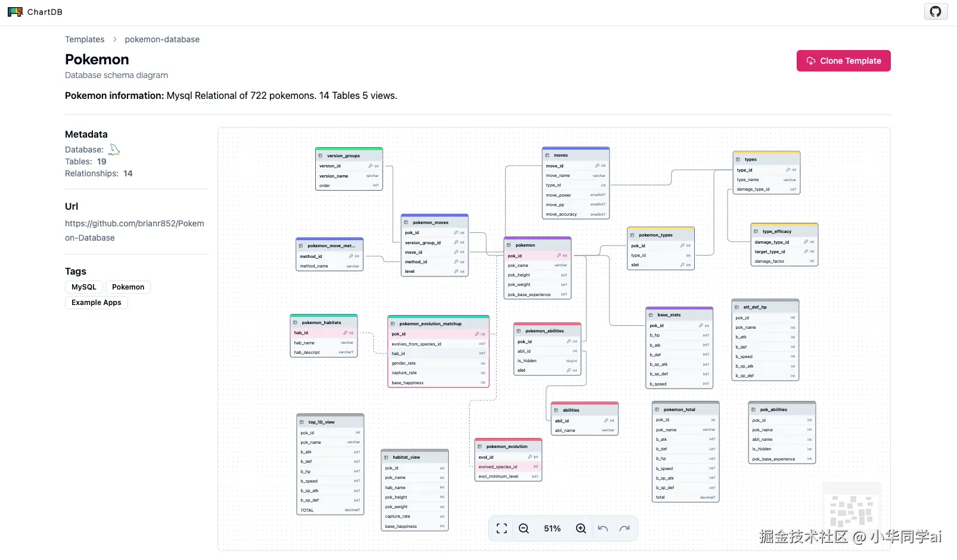Select the MySQL tag
The height and width of the screenshot is (560, 957).
pyautogui.click(x=84, y=287)
